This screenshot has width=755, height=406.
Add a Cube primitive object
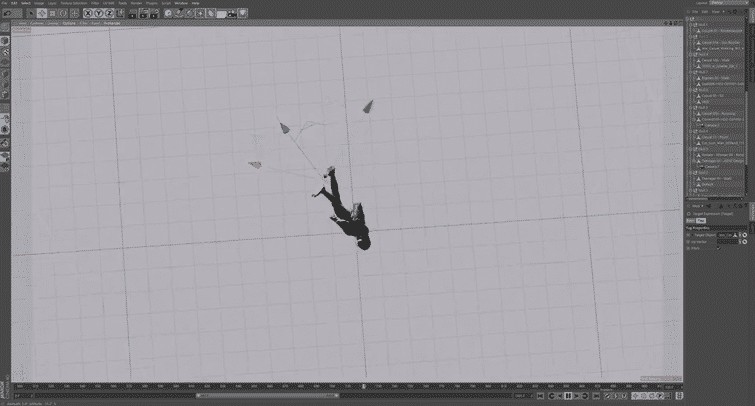click(168, 13)
